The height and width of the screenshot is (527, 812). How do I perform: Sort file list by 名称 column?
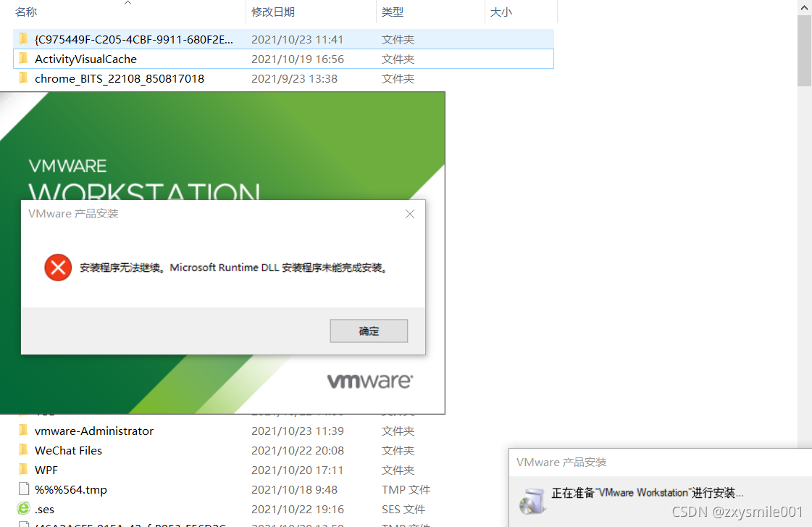(26, 12)
